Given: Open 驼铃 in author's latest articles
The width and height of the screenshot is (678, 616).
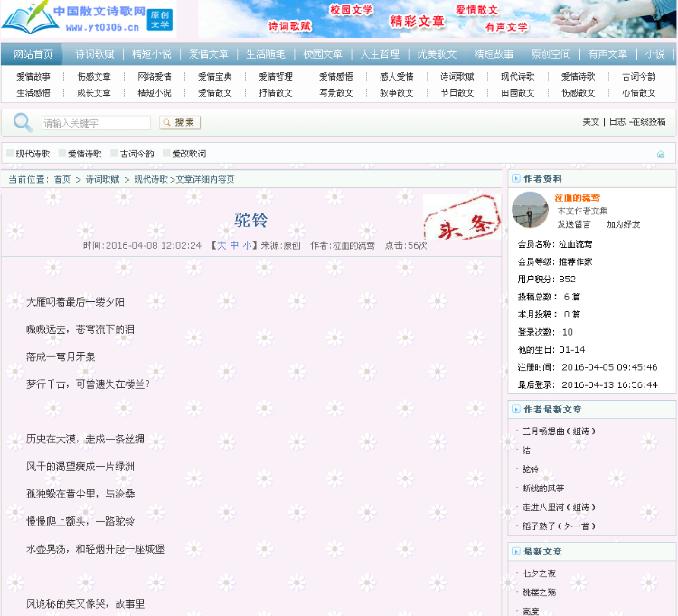Looking at the screenshot, I should (531, 469).
